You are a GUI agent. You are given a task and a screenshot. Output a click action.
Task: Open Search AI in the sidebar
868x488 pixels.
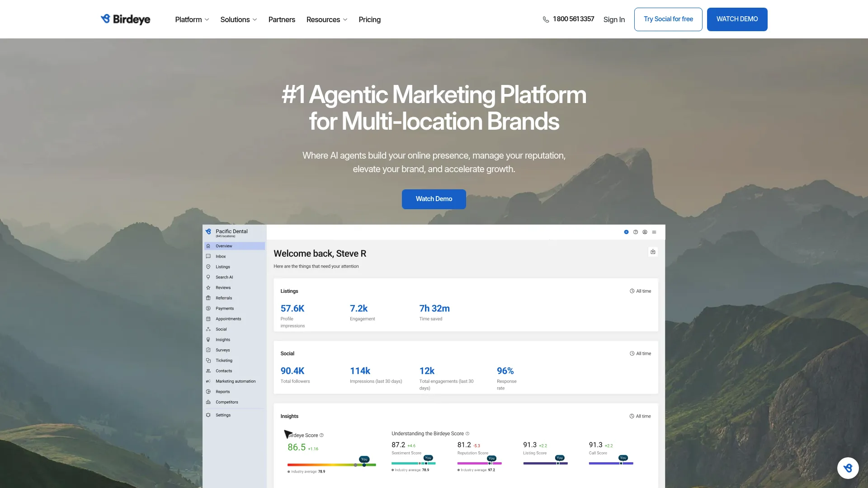tap(224, 277)
